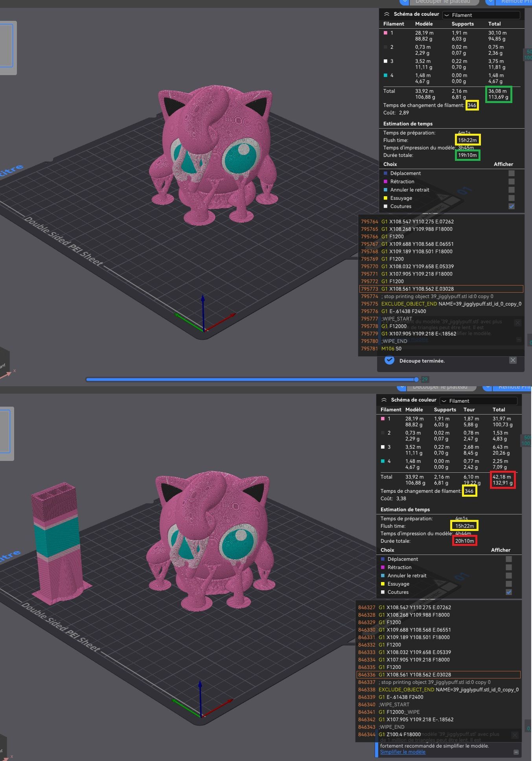Viewport: 532px width, 761px height.
Task: Enable Essuyage display in the 20h10m panel
Action: (508, 584)
